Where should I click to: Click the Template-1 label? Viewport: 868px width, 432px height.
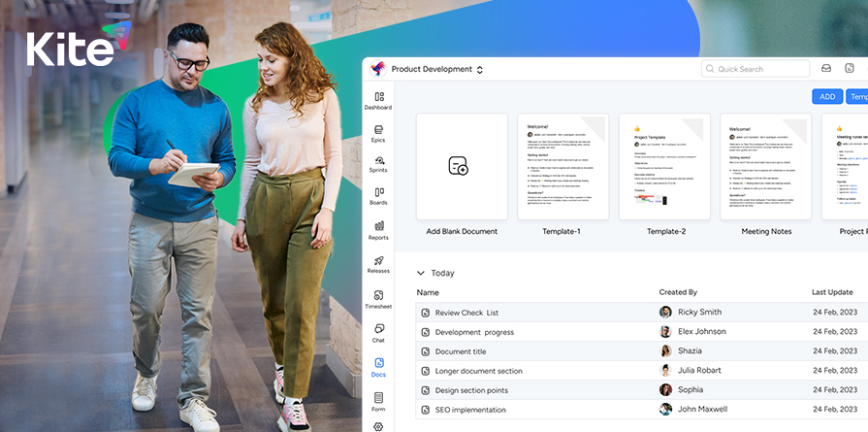(x=562, y=231)
